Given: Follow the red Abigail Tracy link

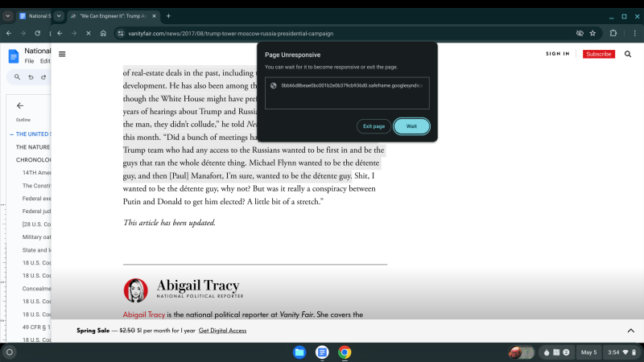Looking at the screenshot, I should [x=144, y=315].
